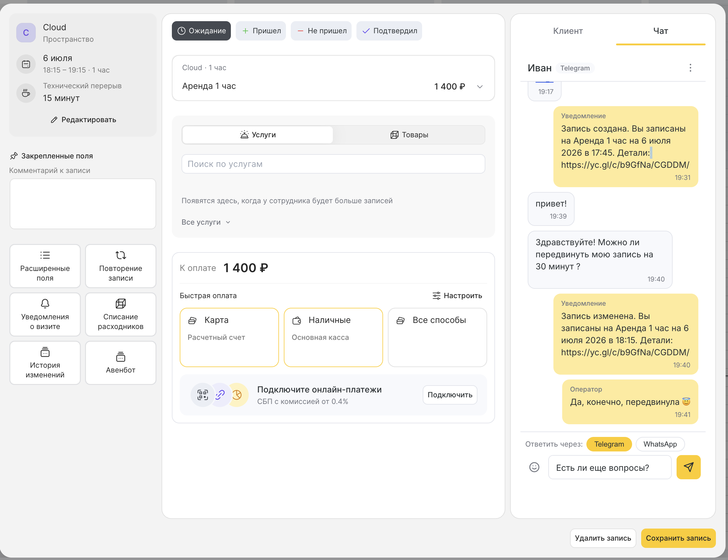
Task: Focus the Поиск по услугам field
Action: [x=333, y=164]
